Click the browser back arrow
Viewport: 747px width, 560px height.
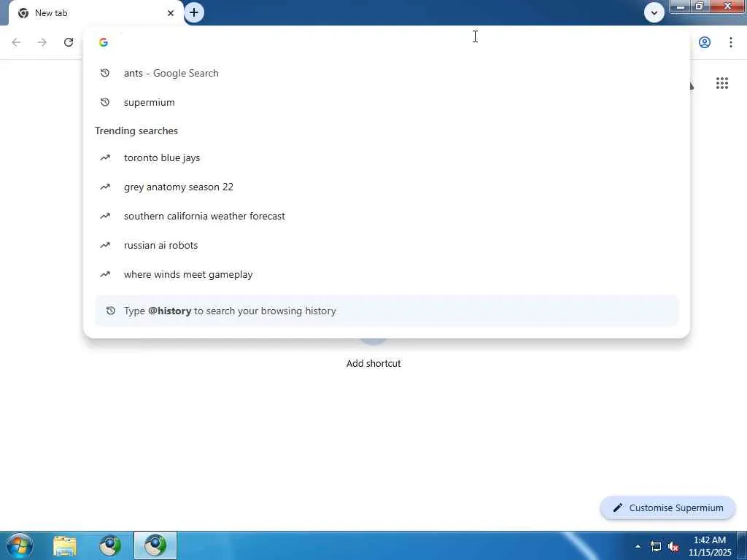tap(16, 42)
